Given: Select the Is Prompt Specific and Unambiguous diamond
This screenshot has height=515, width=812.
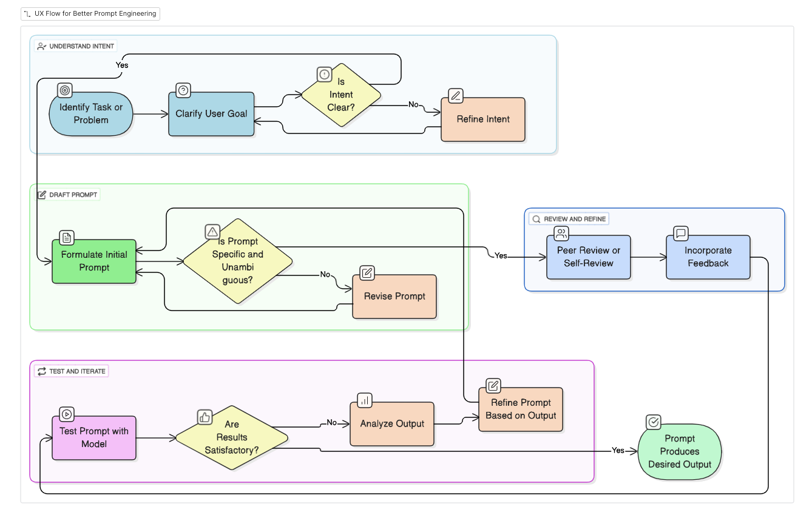Looking at the screenshot, I should (238, 261).
